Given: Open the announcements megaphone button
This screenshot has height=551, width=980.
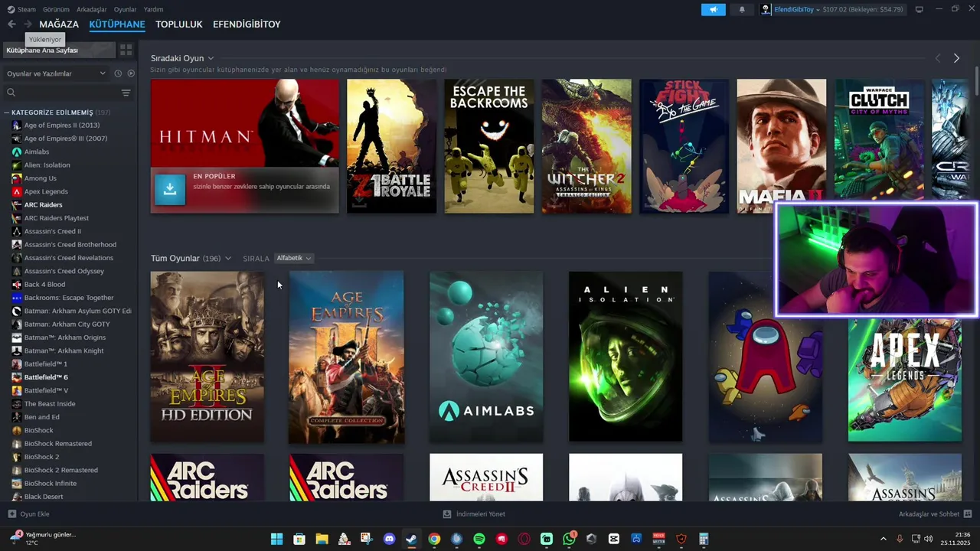Looking at the screenshot, I should pyautogui.click(x=713, y=9).
